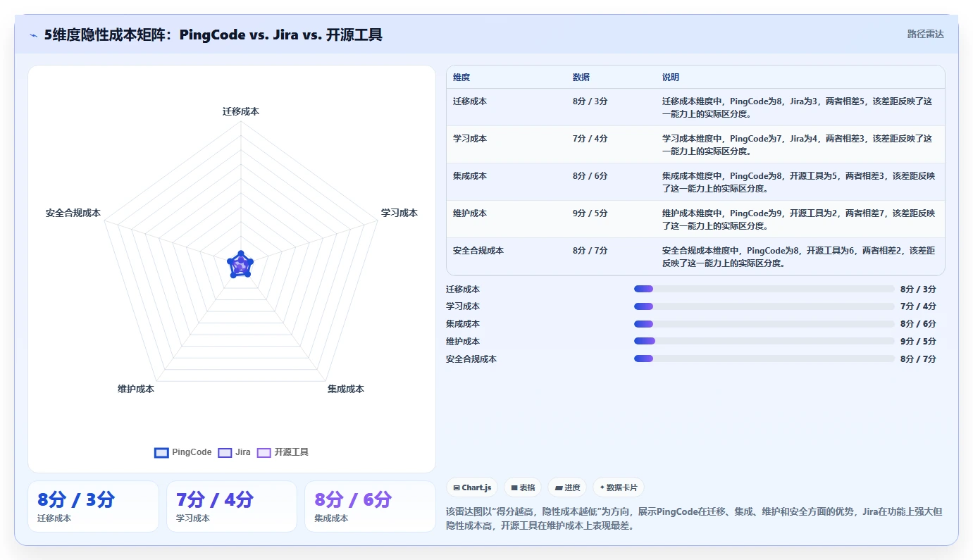Click the 迁移成本 label in the progress list
The width and height of the screenshot is (973, 560).
(x=463, y=289)
